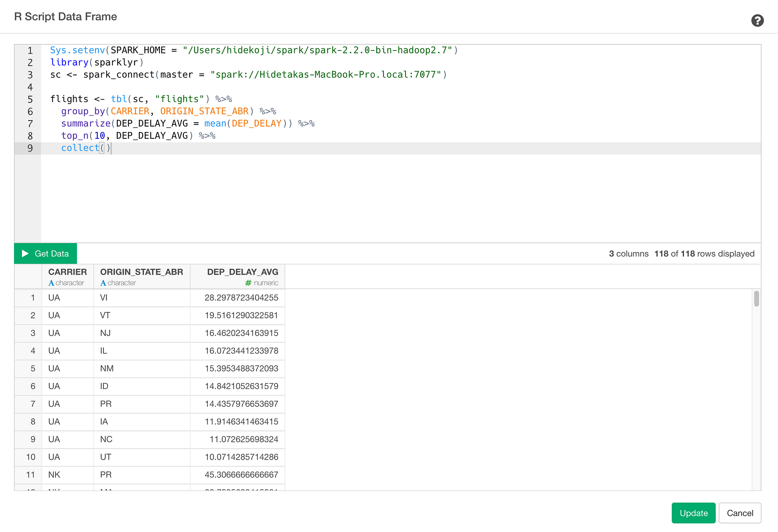Place cursor in the collect() code line
This screenshot has width=778, height=532.
tap(400, 148)
